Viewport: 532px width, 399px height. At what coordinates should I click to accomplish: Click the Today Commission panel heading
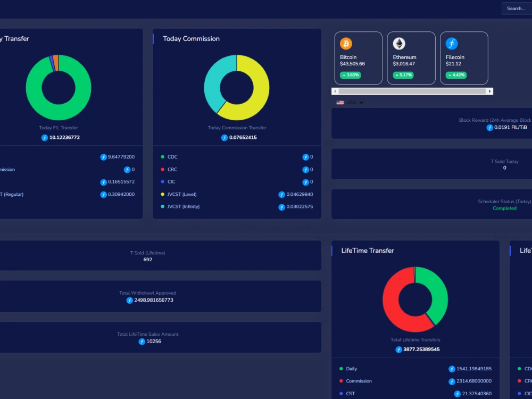coord(191,39)
